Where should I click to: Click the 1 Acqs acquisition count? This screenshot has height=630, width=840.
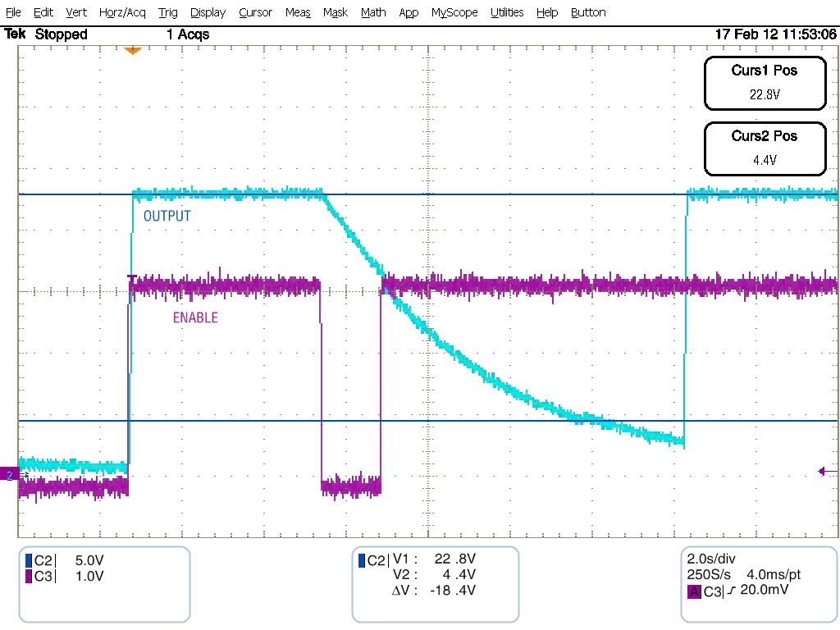[x=188, y=34]
